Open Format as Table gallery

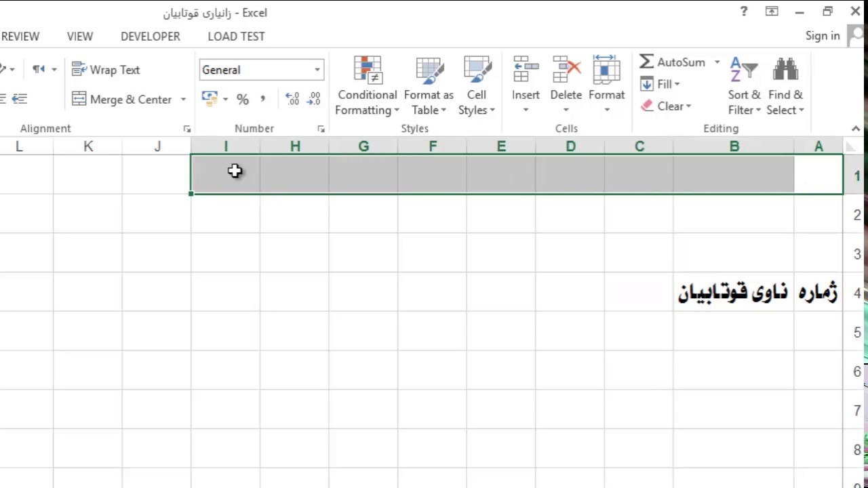[429, 86]
